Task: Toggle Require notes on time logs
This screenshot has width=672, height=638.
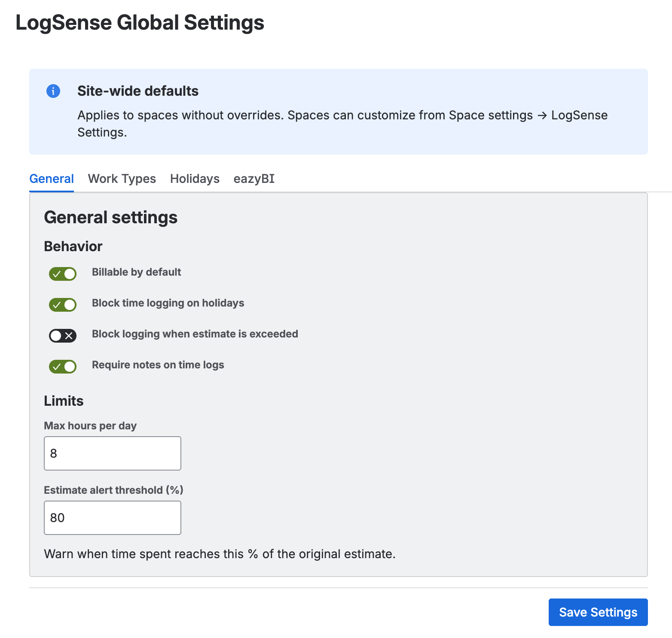Action: coord(63,367)
